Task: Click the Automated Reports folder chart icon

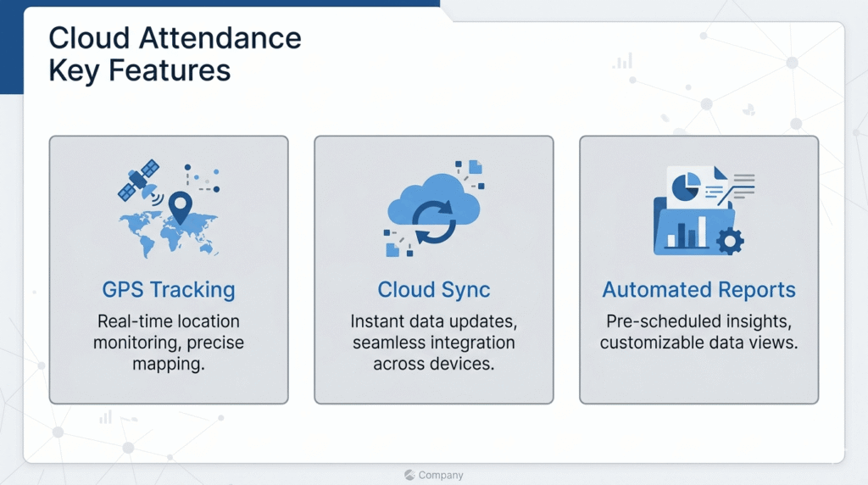Action: [x=704, y=210]
